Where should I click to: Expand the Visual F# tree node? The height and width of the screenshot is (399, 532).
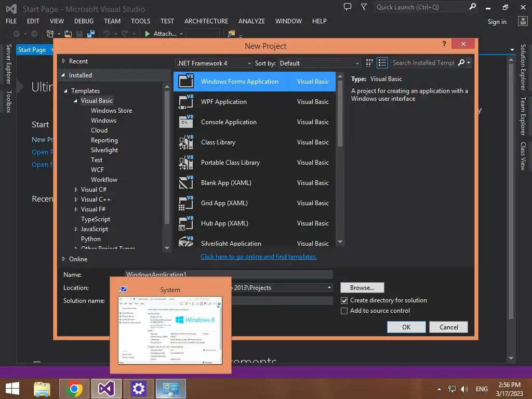point(76,209)
